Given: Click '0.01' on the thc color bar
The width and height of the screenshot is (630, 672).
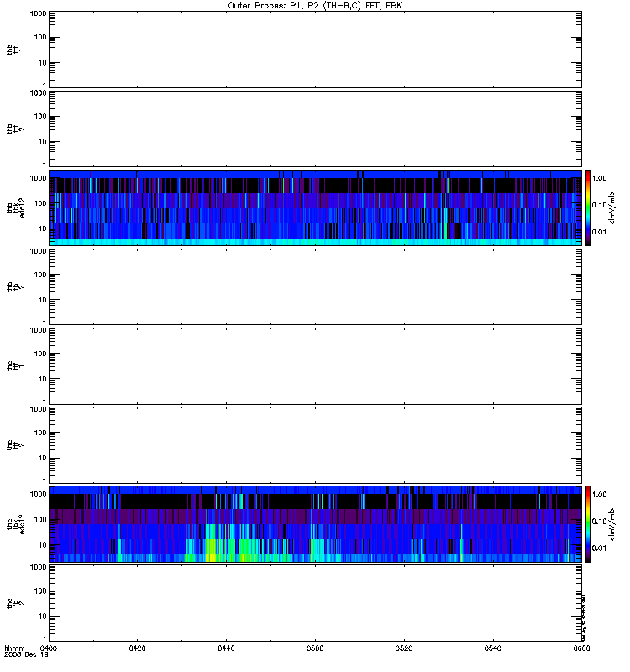Looking at the screenshot, I should tap(599, 549).
